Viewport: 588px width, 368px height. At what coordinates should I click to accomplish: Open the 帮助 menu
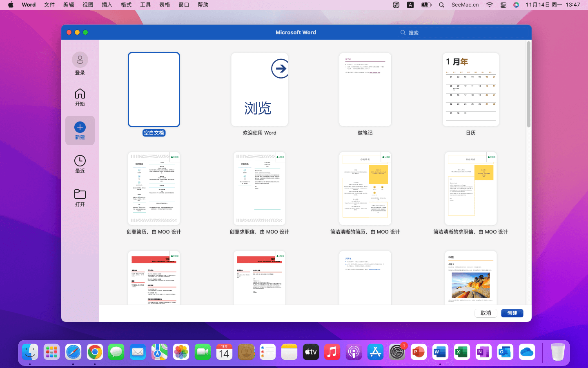pos(203,5)
